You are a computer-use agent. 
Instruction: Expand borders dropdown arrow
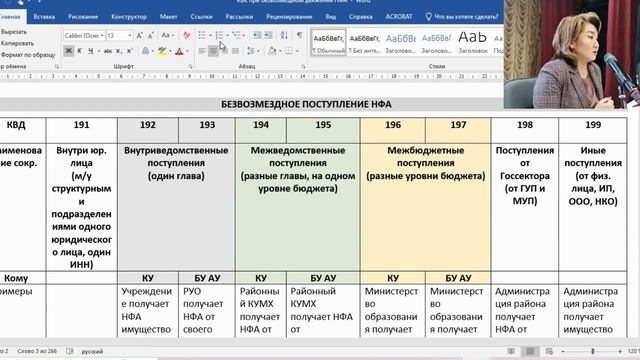click(297, 51)
